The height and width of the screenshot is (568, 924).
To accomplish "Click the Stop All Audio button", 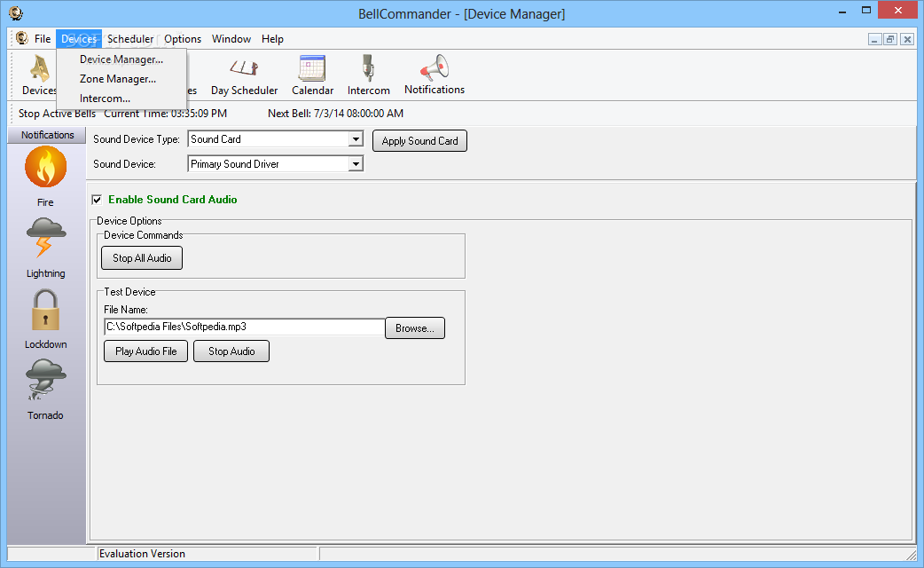I will click(x=142, y=257).
